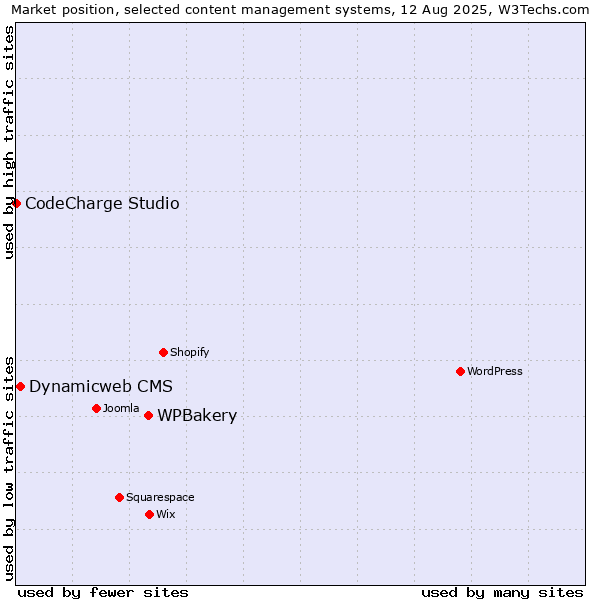Click the Dynamicweb CMS red data point
Viewport: 600px width, 600px height.
[x=21, y=386]
